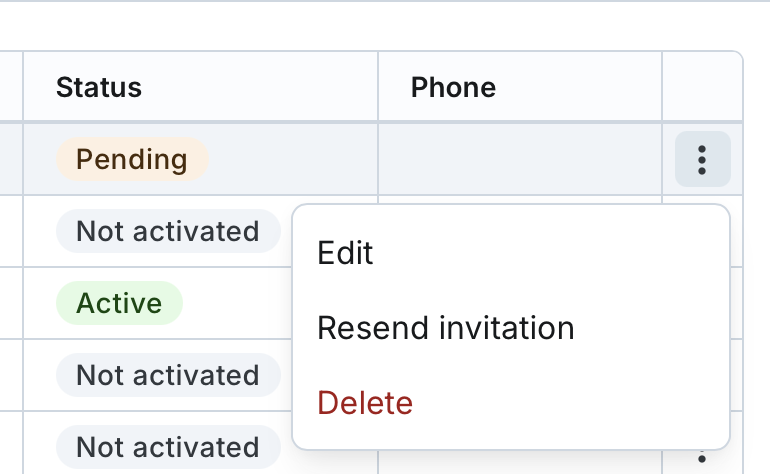
Task: Click Status cell area right of Active badge
Action: 235,303
